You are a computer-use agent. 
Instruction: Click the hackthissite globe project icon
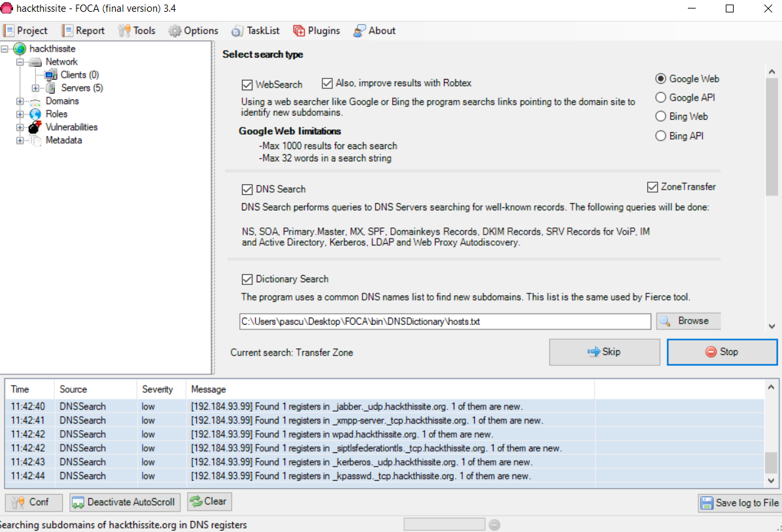[x=20, y=49]
